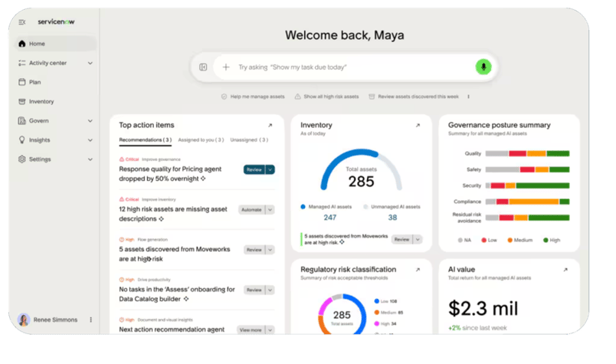Click the regulatory risk donut chart
The width and height of the screenshot is (616, 364).
tap(342, 314)
